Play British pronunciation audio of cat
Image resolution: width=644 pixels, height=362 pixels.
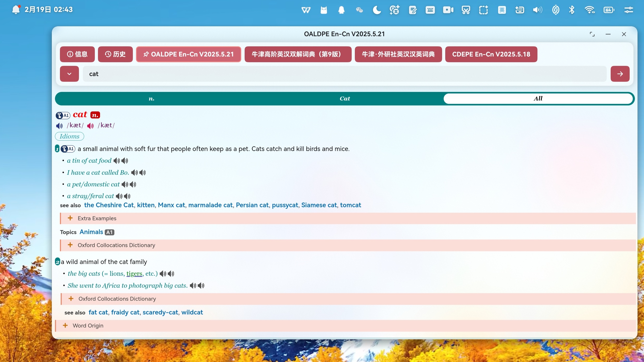coord(59,126)
